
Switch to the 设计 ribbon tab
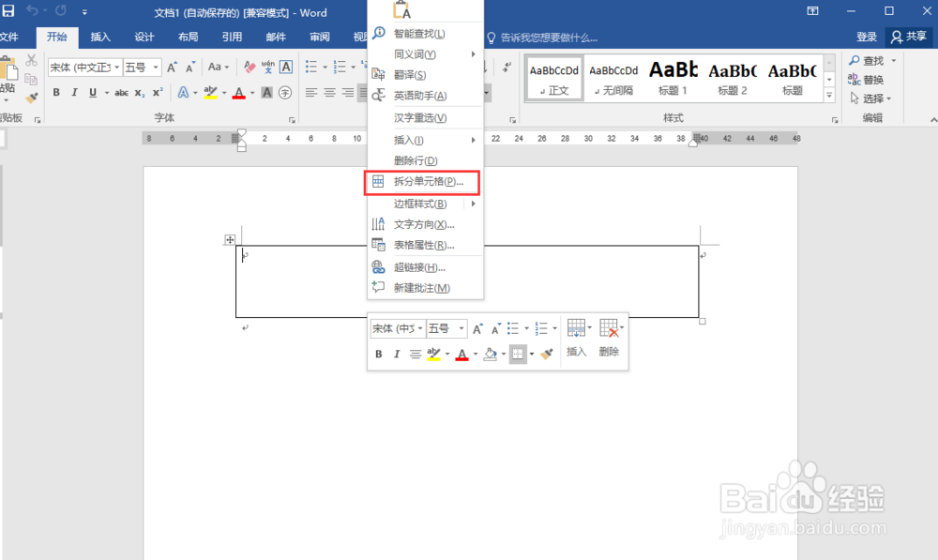pyautogui.click(x=144, y=38)
